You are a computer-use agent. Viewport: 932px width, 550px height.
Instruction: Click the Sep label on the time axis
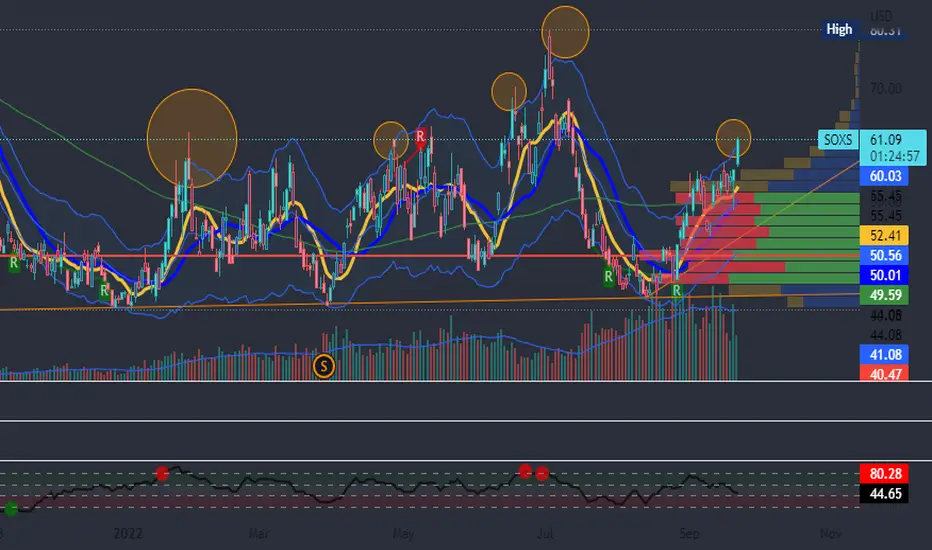click(x=689, y=533)
